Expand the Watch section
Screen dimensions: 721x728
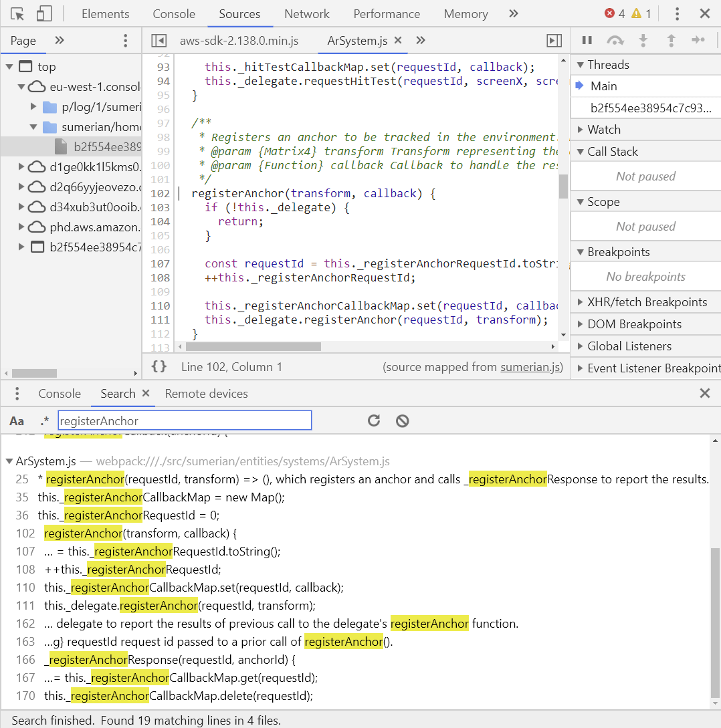pos(603,130)
